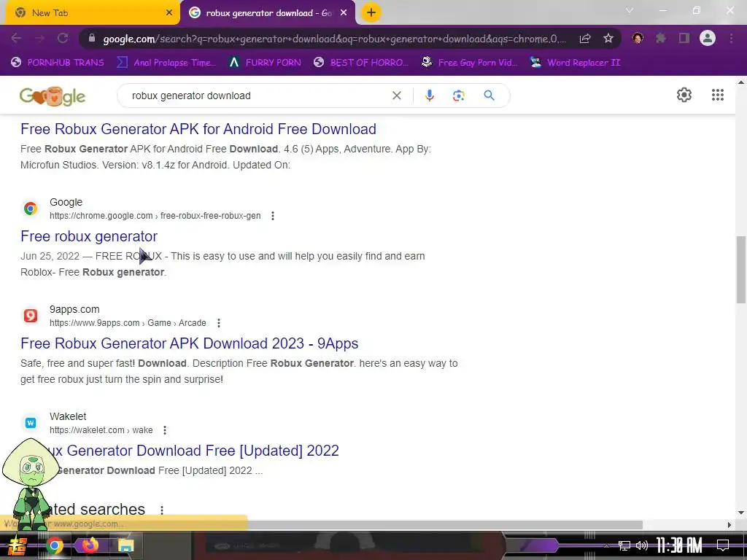
Task: Reload the page with the refresh icon
Action: 63,38
